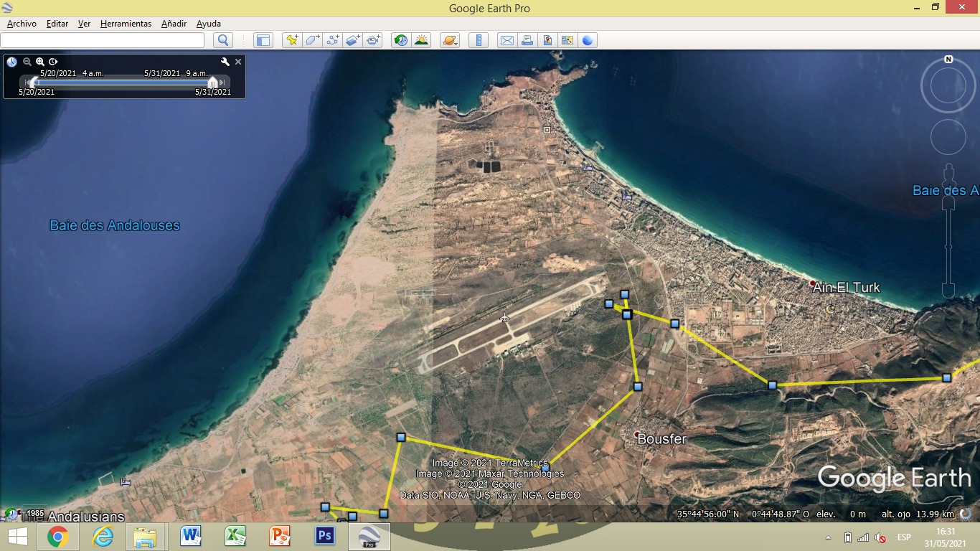The width and height of the screenshot is (980, 551).
Task: Save image toolbar icon
Action: 547,40
